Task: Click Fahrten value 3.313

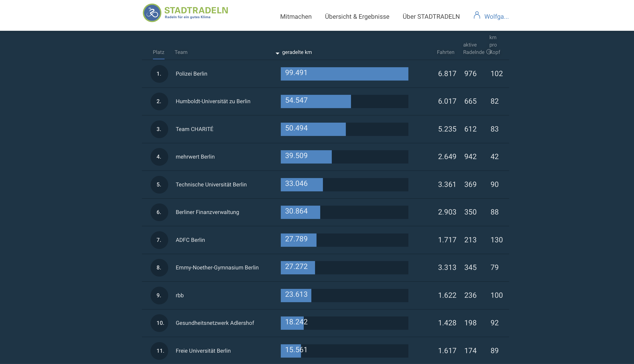Action: click(447, 267)
